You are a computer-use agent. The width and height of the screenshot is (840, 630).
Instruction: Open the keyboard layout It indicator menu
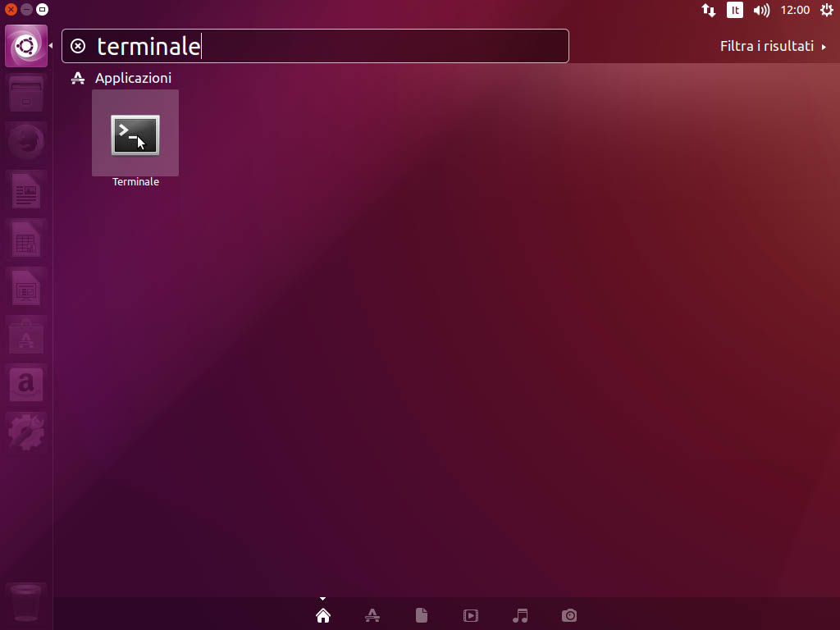[x=735, y=10]
